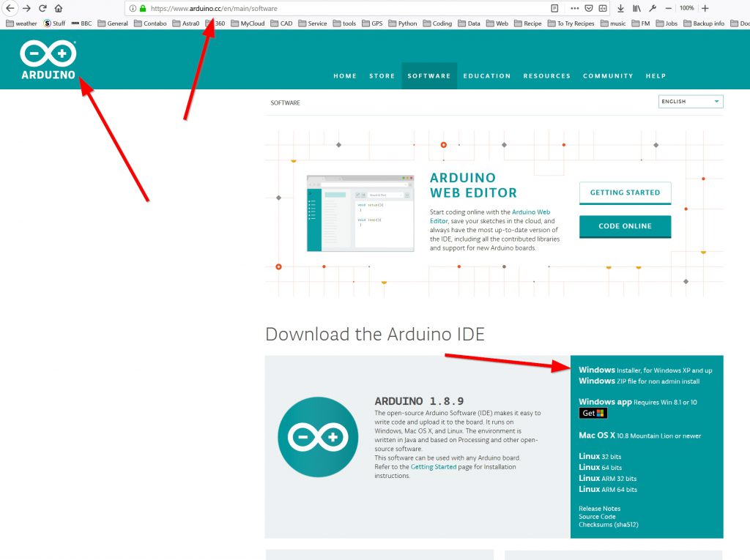Click the GETTING STARTED button
Image resolution: width=750 pixels, height=560 pixels.
pos(625,193)
